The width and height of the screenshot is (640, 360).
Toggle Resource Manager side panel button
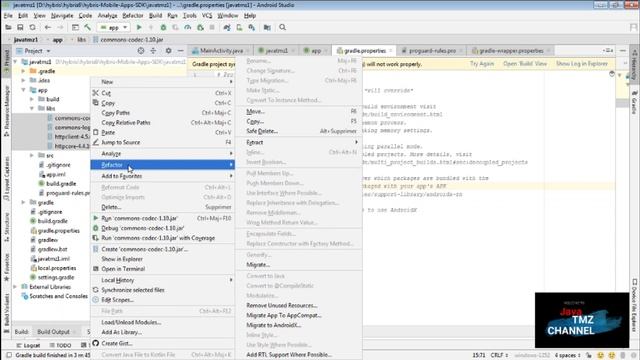coord(7,111)
